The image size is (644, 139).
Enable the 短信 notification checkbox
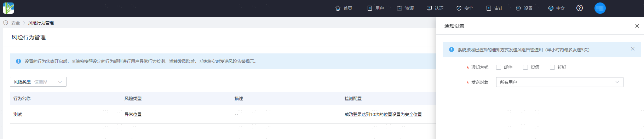coord(525,67)
